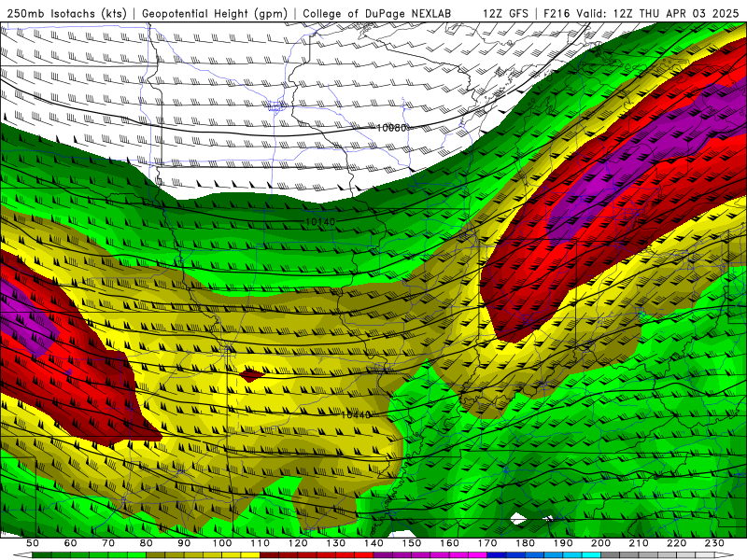Click the 100 value on the color scale
Screen dimensions: 747x560
(x=222, y=543)
